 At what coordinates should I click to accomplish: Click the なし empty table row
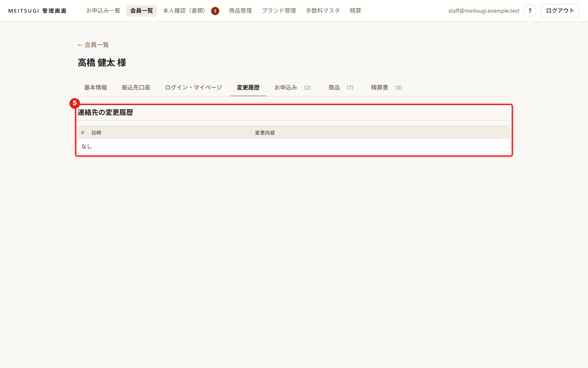294,146
